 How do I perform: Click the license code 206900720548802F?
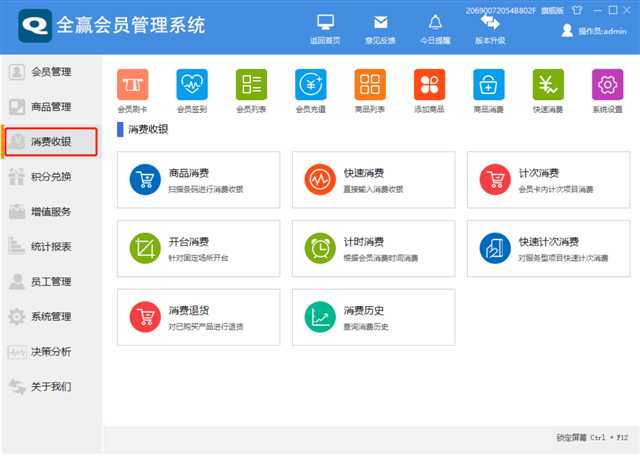click(x=500, y=11)
